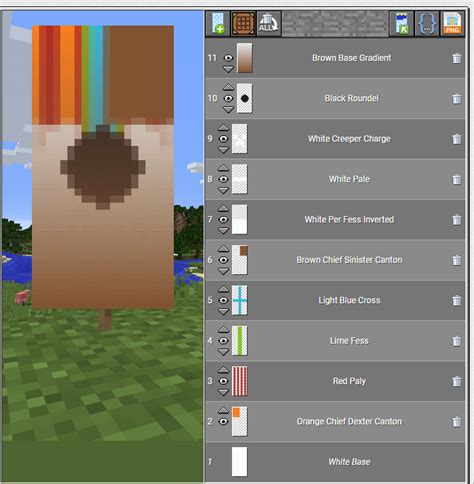Select the Black Roundel pattern thumbnail

(x=244, y=98)
